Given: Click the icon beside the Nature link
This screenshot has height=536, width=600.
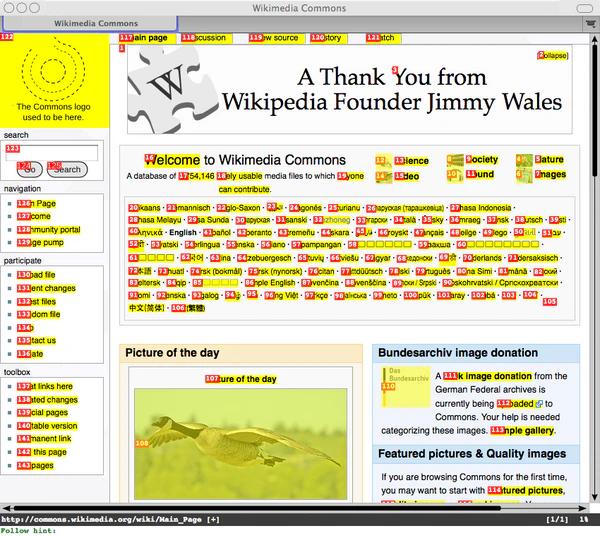Looking at the screenshot, I should [522, 160].
